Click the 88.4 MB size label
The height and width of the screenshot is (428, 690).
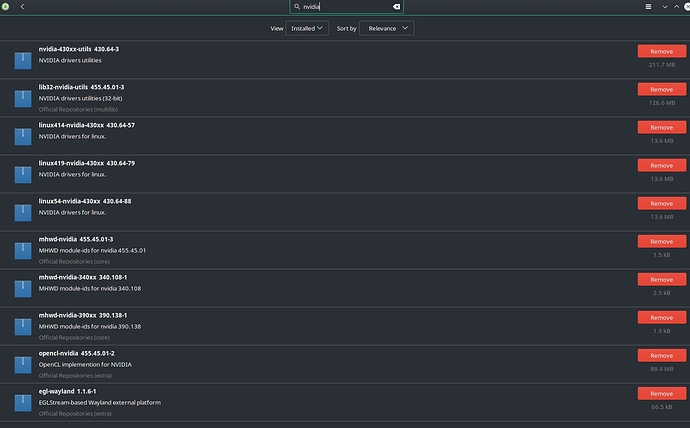[662, 369]
